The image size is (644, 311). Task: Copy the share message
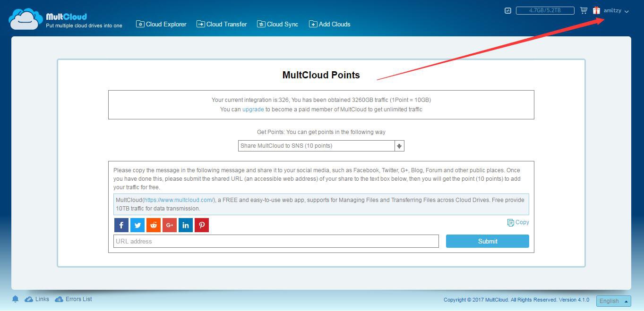pos(518,222)
